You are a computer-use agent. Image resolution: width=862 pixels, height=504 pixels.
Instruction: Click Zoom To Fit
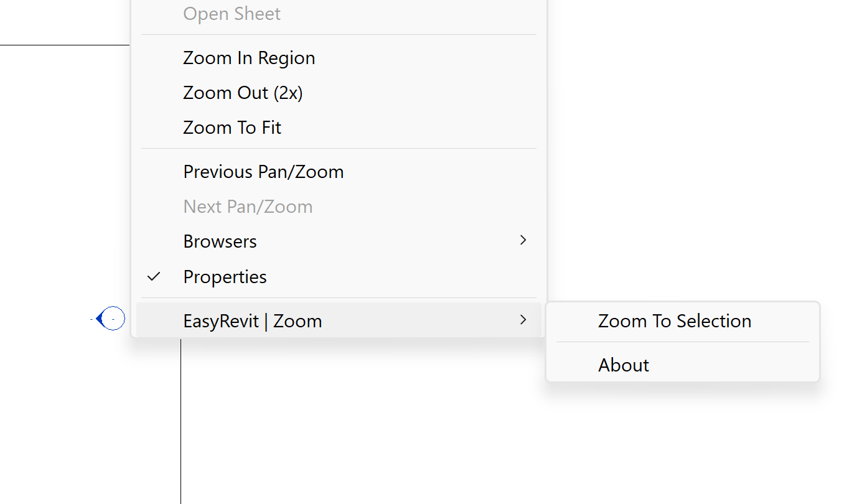click(x=232, y=128)
